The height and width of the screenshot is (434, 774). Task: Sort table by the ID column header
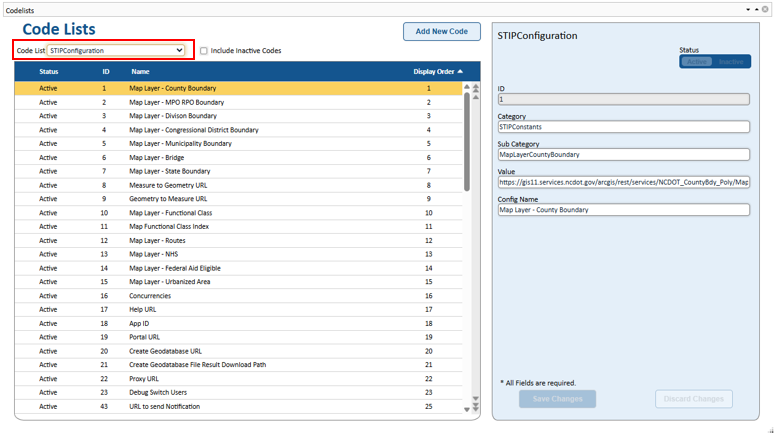coord(106,72)
